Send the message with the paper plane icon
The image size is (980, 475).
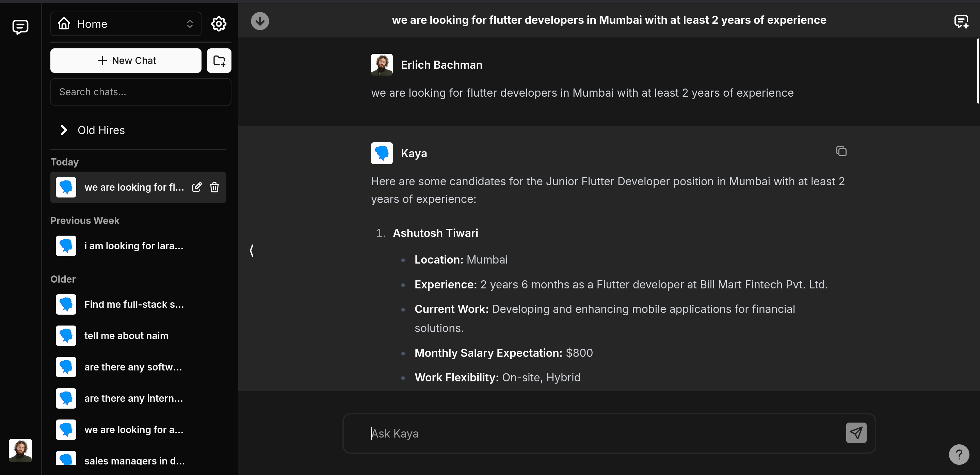point(856,433)
